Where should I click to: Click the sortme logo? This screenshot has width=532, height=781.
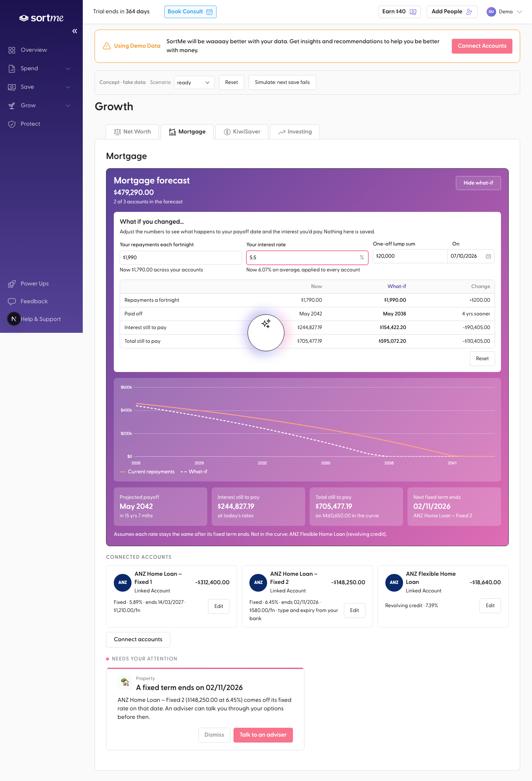pyautogui.click(x=41, y=18)
